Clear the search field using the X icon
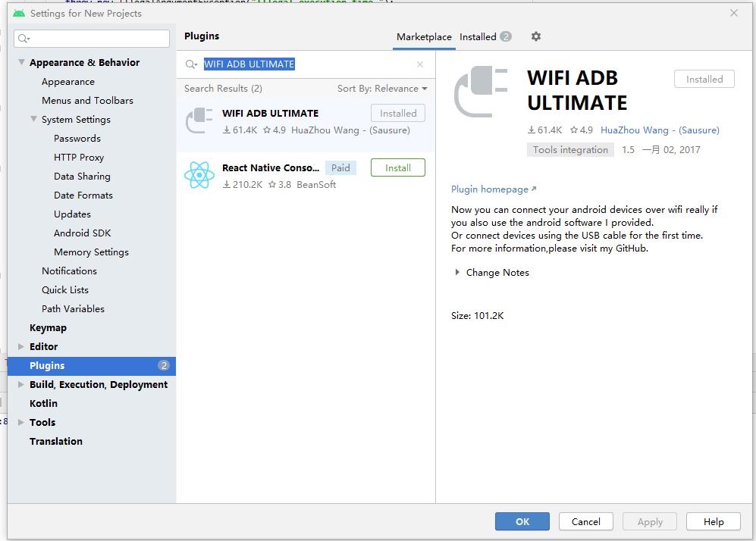 420,64
